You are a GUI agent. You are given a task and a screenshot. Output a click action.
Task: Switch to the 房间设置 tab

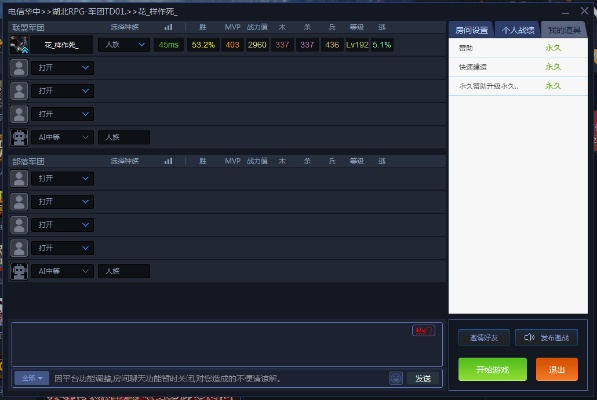pos(471,30)
